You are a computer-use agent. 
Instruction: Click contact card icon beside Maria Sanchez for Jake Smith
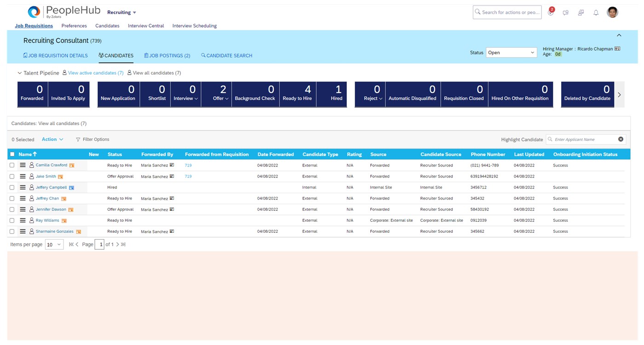172,176
